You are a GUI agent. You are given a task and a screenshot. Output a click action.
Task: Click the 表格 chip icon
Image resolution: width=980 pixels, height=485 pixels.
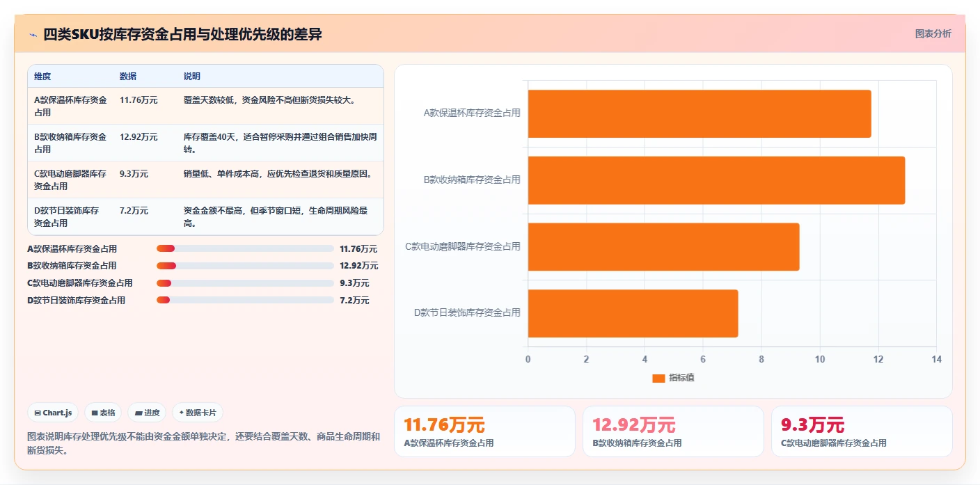tap(95, 413)
